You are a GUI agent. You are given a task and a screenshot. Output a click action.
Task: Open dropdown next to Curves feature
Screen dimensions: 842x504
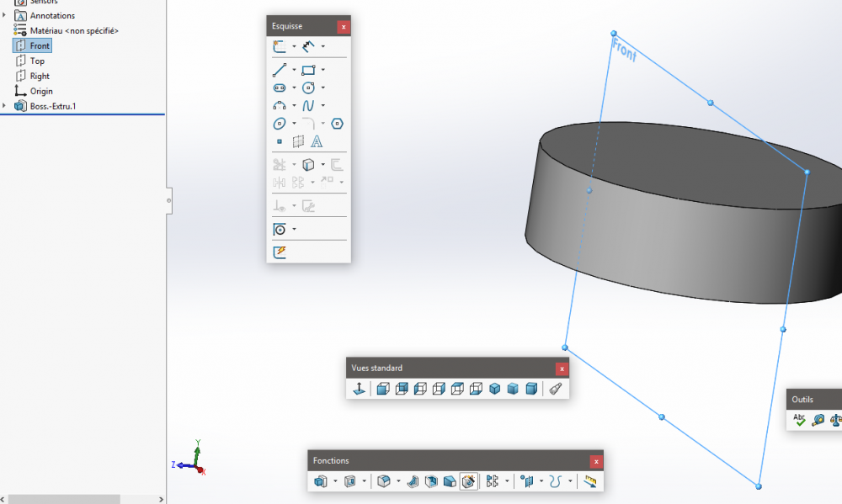point(570,481)
